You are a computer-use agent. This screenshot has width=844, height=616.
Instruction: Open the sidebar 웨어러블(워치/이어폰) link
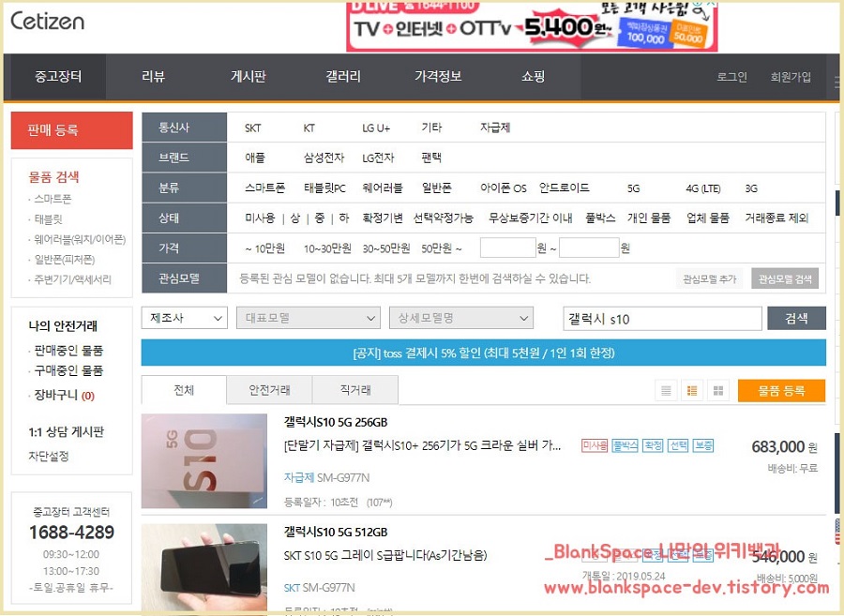click(80, 239)
